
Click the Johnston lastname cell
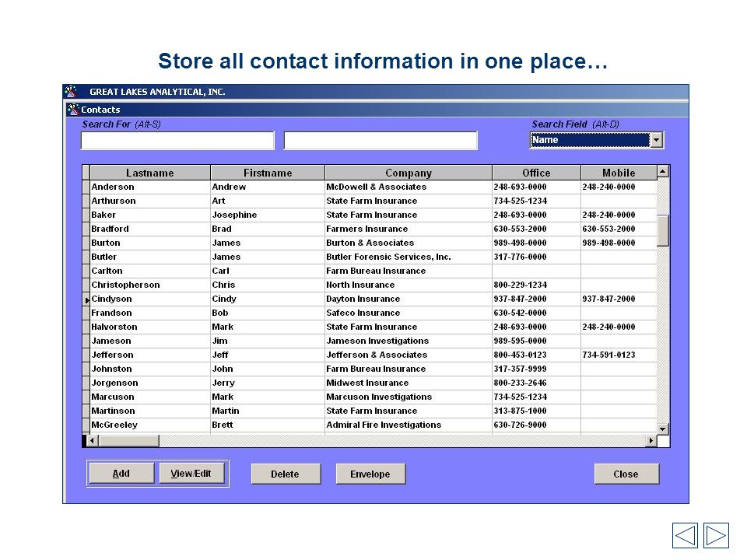pos(150,369)
